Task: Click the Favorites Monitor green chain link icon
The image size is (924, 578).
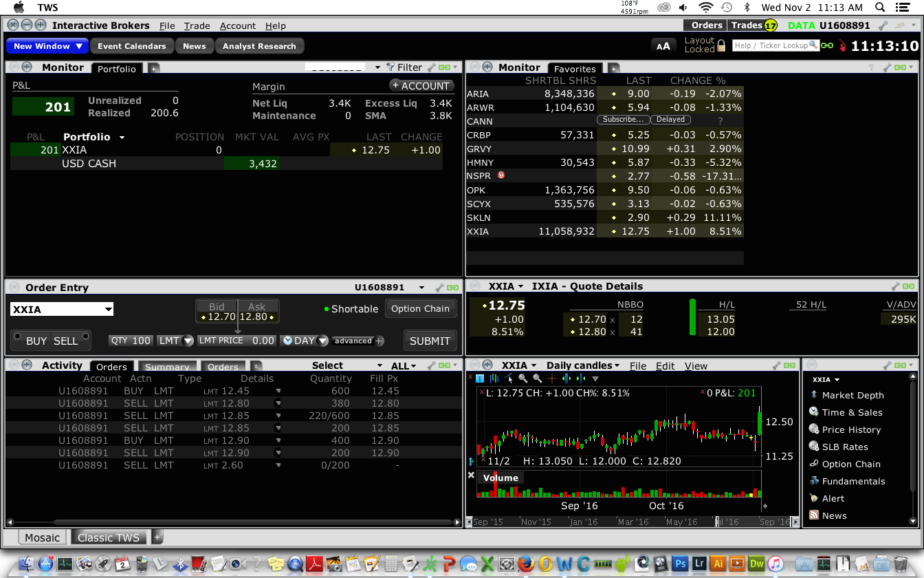Action: [x=899, y=67]
